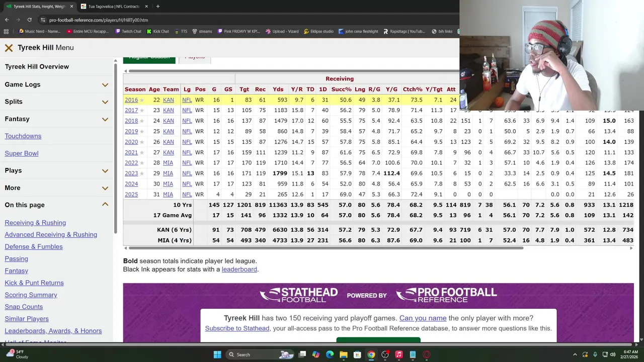This screenshot has height=362, width=644.
Task: Close the Tua Tagovailoa tab
Action: [x=146, y=6]
